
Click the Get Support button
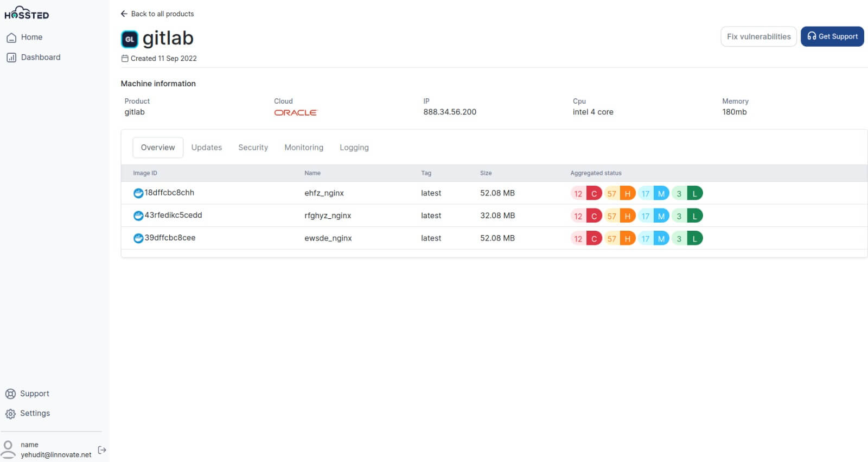point(832,36)
